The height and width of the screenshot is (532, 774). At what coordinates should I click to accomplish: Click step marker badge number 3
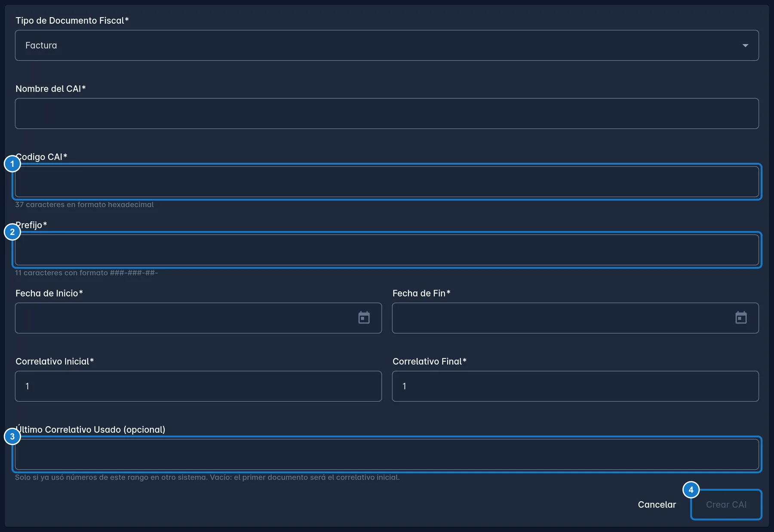[12, 437]
